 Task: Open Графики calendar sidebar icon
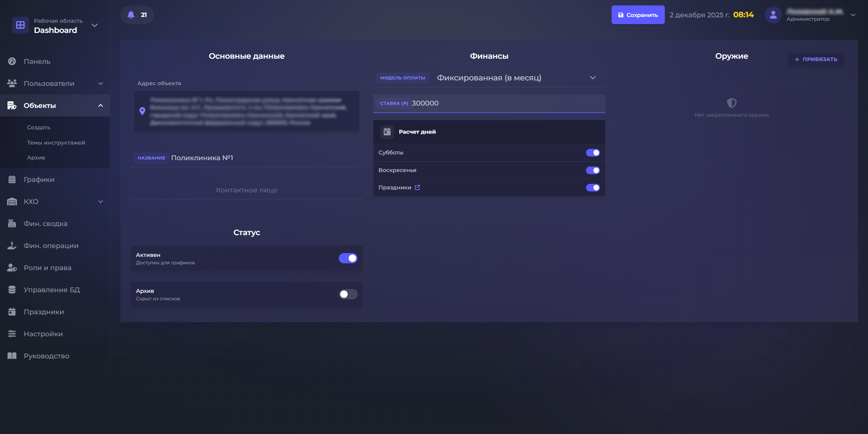coord(12,180)
